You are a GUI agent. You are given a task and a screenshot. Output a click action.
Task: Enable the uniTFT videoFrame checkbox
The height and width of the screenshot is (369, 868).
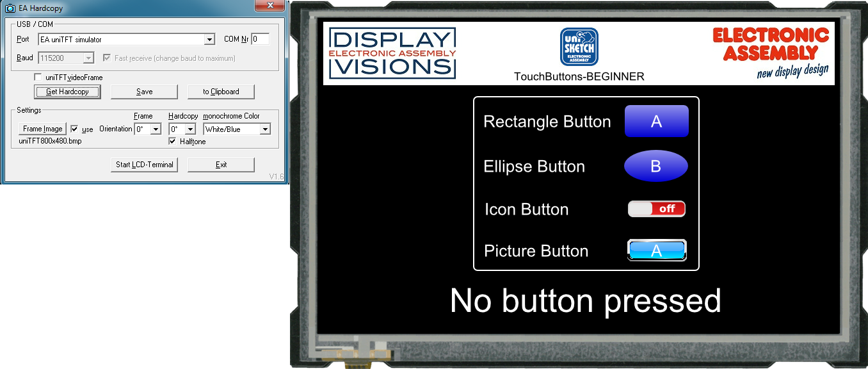coord(38,78)
